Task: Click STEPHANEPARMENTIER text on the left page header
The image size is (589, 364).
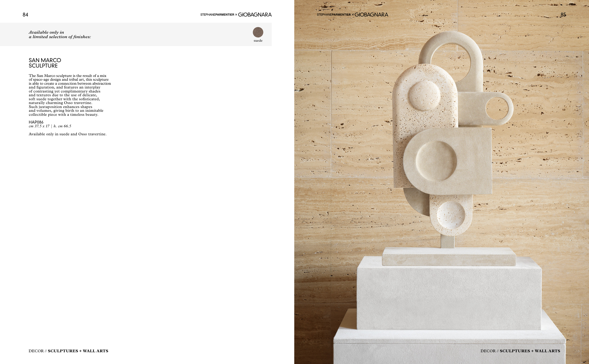Action: [217, 15]
